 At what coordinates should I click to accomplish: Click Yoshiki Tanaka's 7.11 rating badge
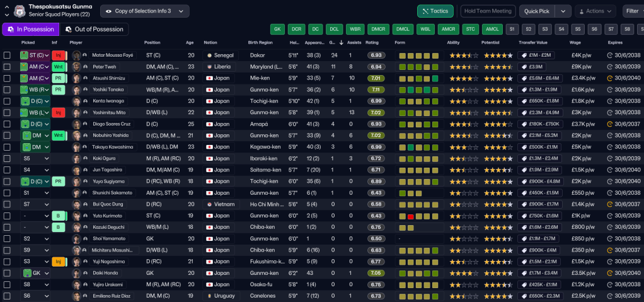click(376, 90)
